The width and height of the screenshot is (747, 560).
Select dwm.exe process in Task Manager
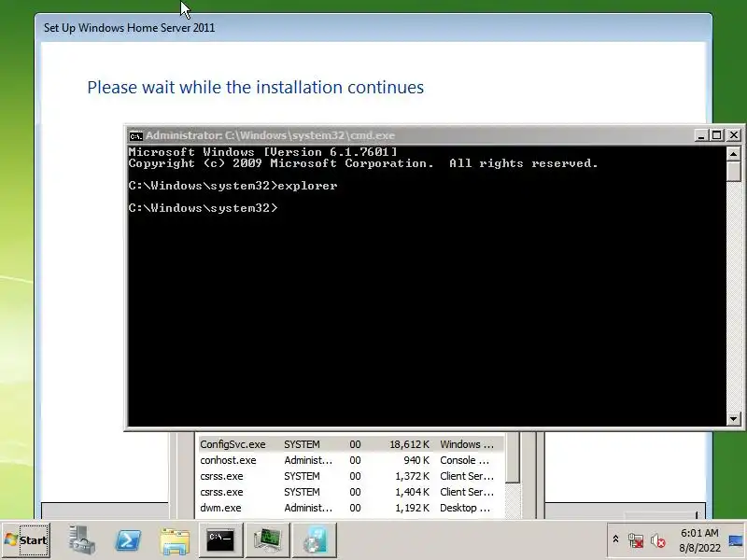351,508
